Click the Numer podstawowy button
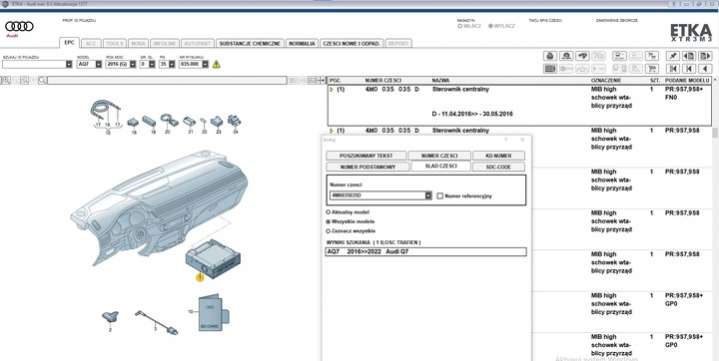 coord(368,167)
